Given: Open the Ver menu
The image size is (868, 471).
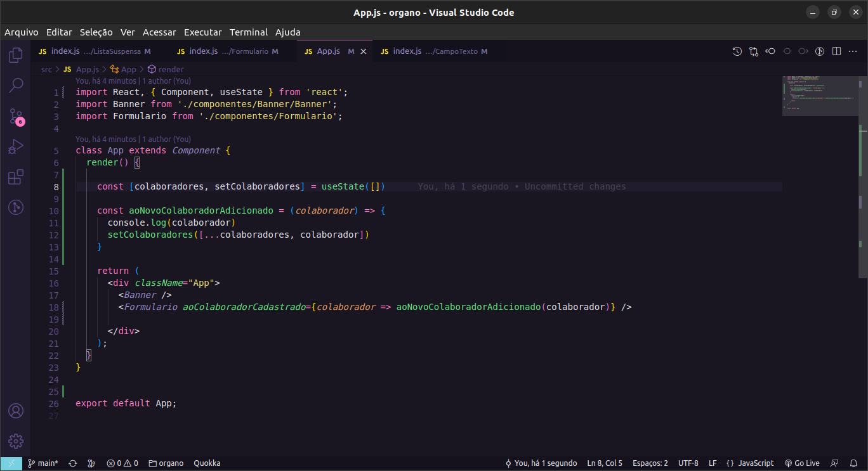Looking at the screenshot, I should pyautogui.click(x=128, y=32).
